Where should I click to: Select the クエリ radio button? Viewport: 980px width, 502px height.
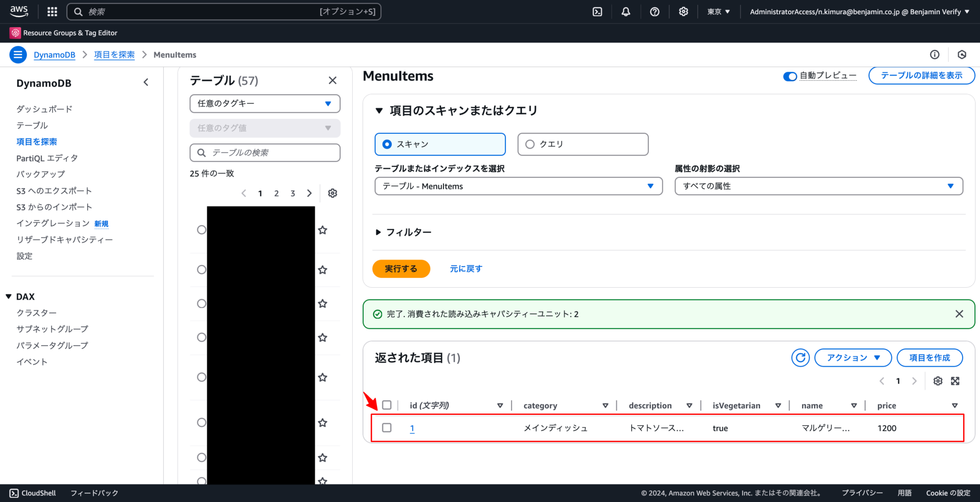click(x=530, y=144)
